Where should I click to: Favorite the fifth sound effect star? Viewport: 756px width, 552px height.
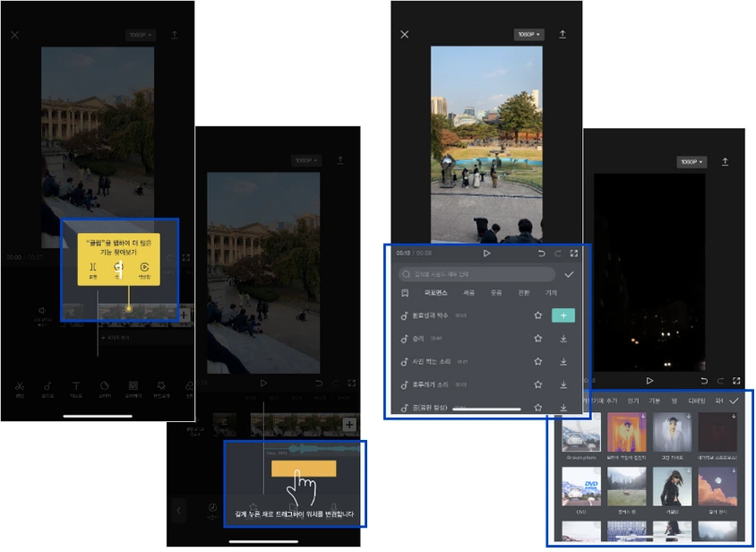point(538,408)
